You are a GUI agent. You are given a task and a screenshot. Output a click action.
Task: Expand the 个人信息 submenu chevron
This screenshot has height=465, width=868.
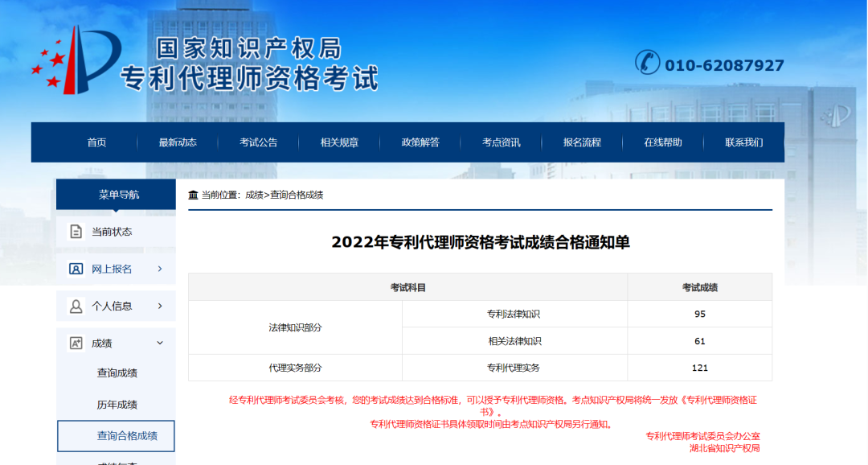point(160,306)
